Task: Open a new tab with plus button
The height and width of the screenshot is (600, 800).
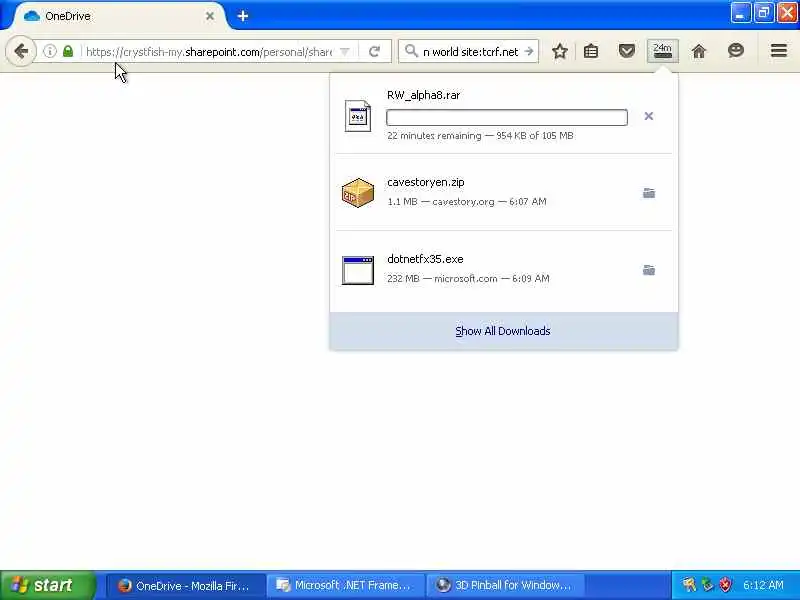Action: pos(243,16)
